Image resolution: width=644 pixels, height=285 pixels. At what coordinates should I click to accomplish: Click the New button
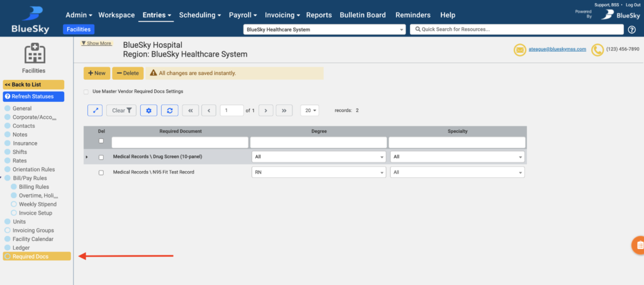[x=97, y=73]
